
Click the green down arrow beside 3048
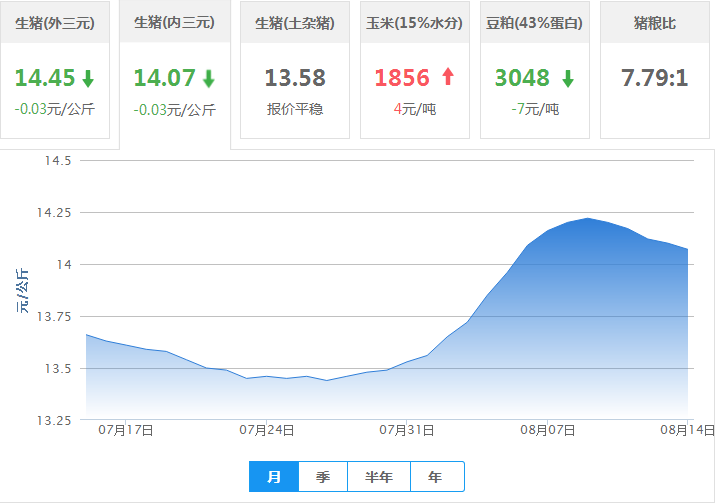pos(568,78)
